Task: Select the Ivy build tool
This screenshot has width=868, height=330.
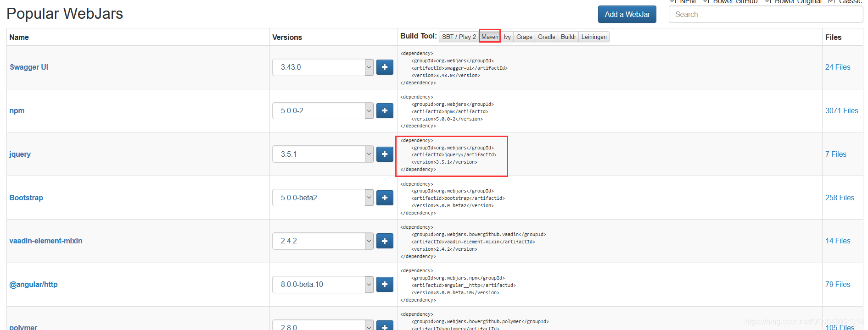Action: [507, 37]
